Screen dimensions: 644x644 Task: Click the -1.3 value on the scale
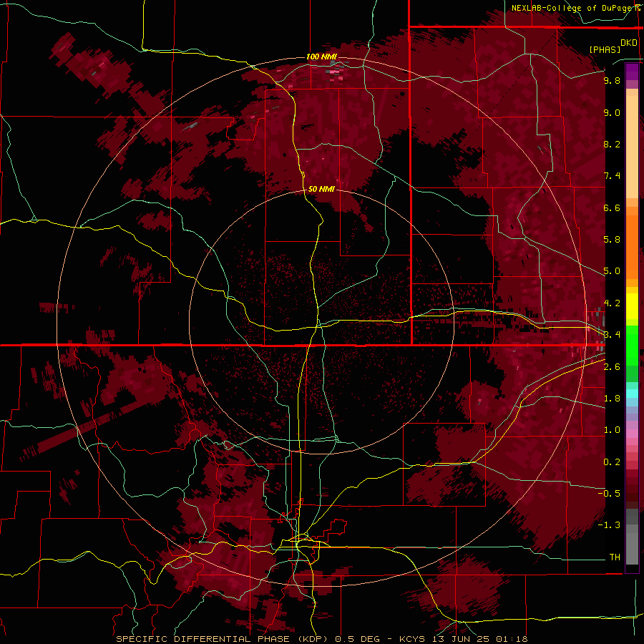click(x=609, y=525)
